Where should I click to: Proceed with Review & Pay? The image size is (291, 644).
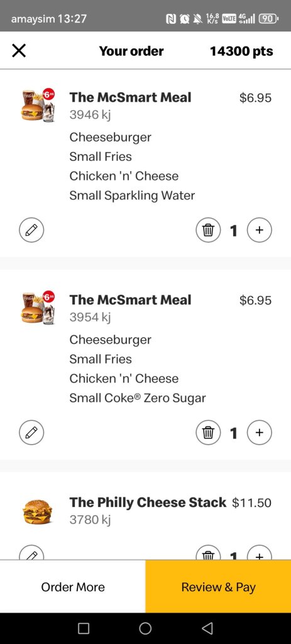coord(218,587)
